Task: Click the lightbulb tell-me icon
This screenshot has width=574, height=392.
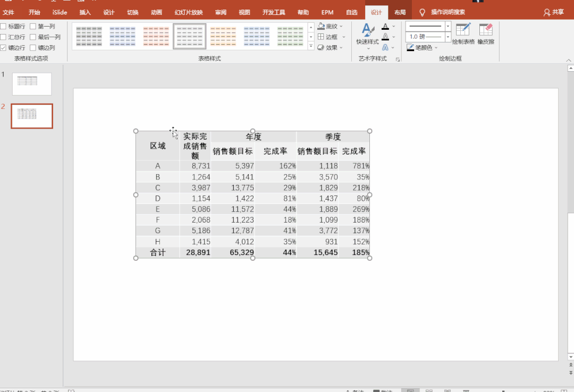Action: 422,12
